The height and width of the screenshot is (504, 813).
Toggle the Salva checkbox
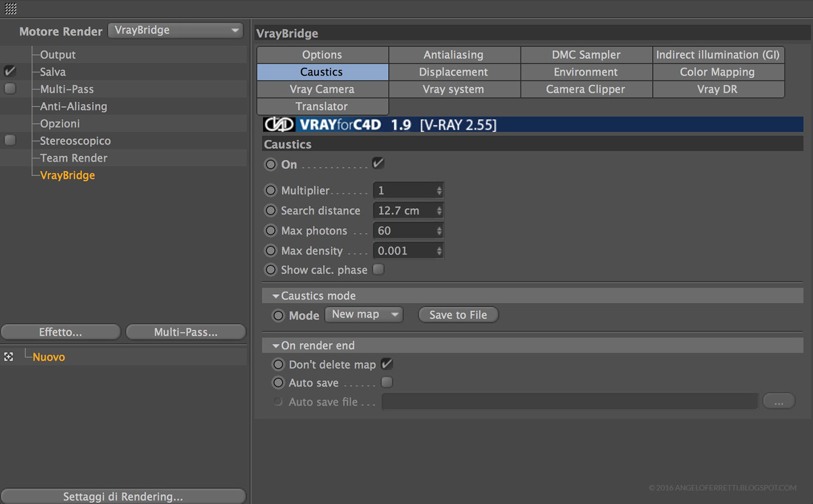[10, 71]
